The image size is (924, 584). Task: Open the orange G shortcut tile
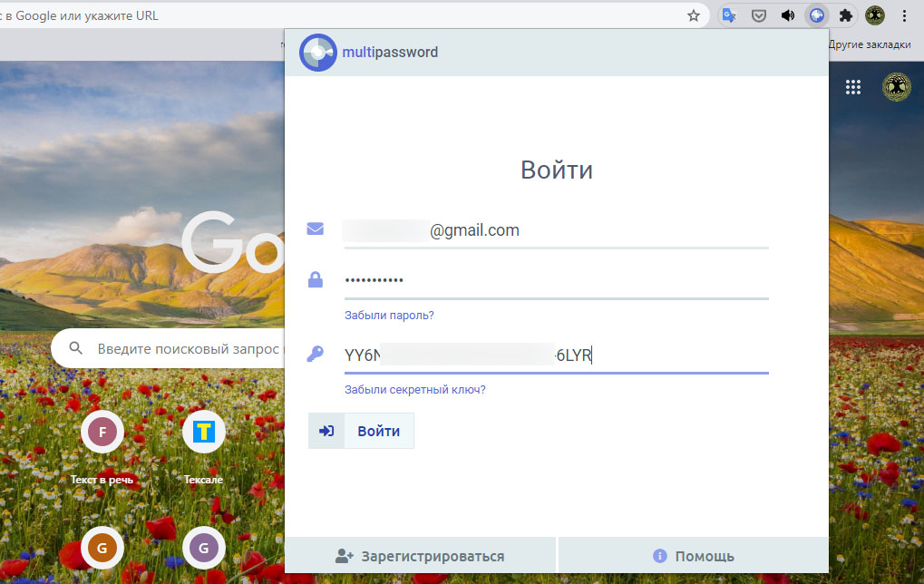(102, 548)
